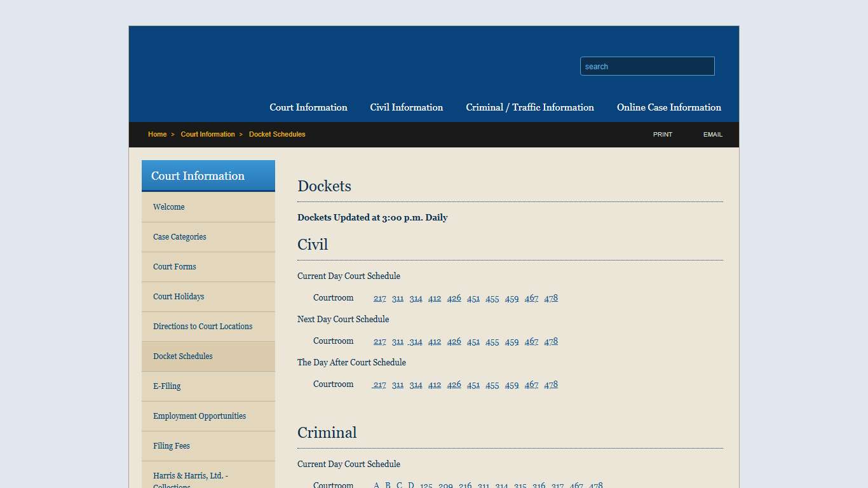This screenshot has width=868, height=488.
Task: Open Courtroom 478 next day civil schedule
Action: coord(551,341)
